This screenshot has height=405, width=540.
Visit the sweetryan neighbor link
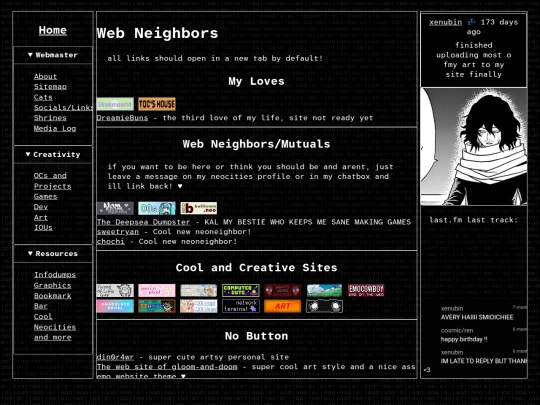tap(118, 232)
